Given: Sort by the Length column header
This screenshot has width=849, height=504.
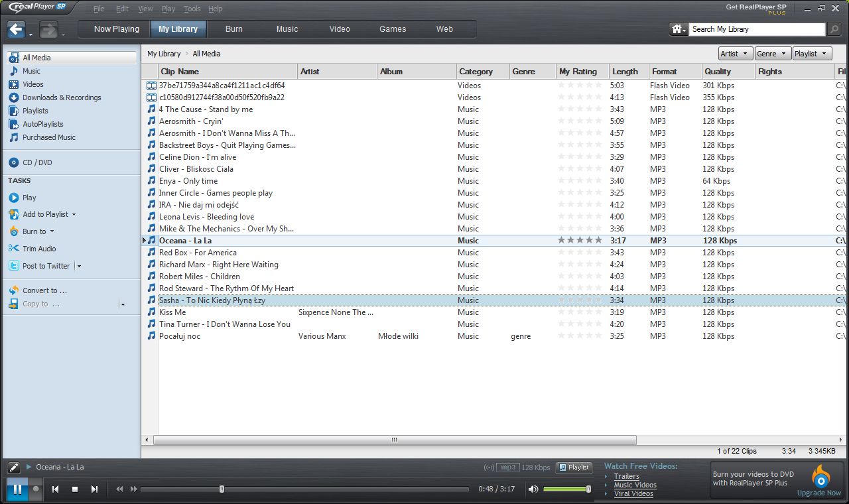Looking at the screenshot, I should pyautogui.click(x=629, y=72).
